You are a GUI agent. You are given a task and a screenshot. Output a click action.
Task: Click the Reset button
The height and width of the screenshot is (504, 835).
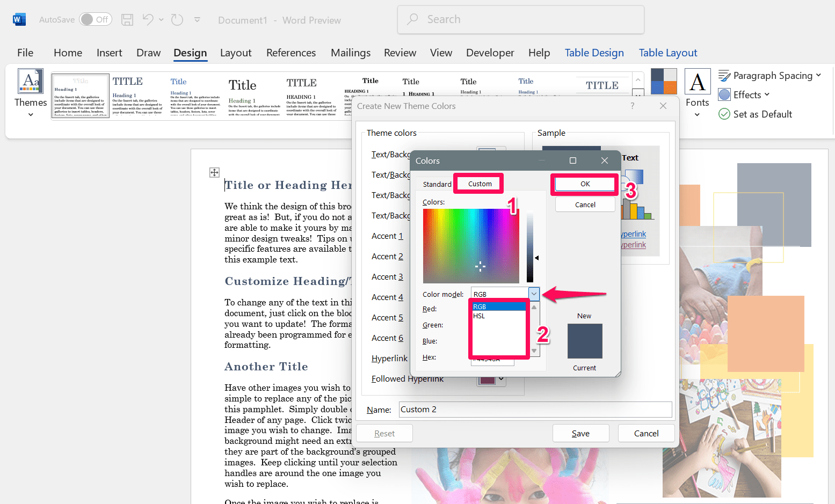[384, 433]
